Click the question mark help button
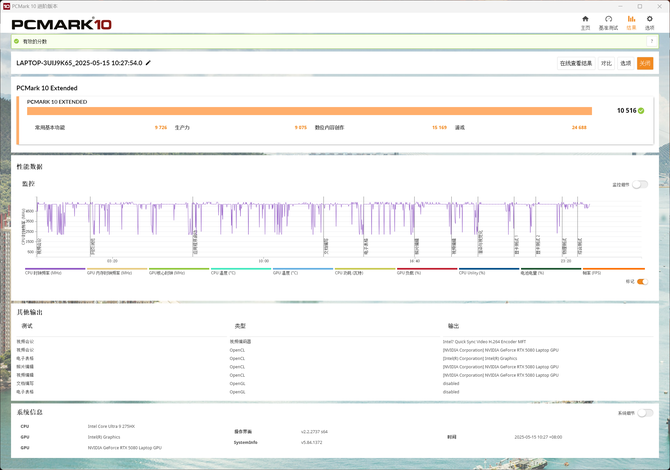This screenshot has height=470, width=670. coord(652,41)
